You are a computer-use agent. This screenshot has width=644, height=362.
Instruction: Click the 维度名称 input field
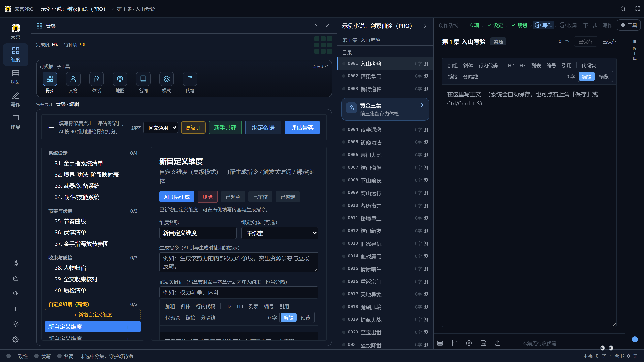point(198,233)
